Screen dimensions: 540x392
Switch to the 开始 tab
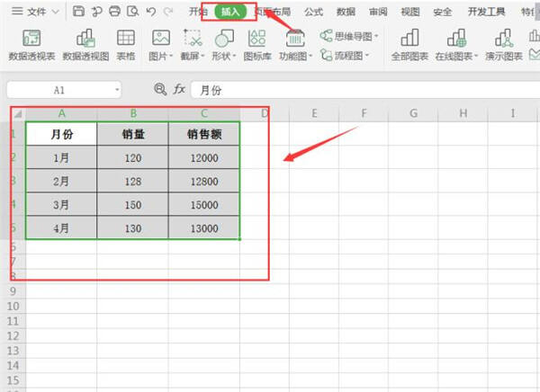point(199,12)
